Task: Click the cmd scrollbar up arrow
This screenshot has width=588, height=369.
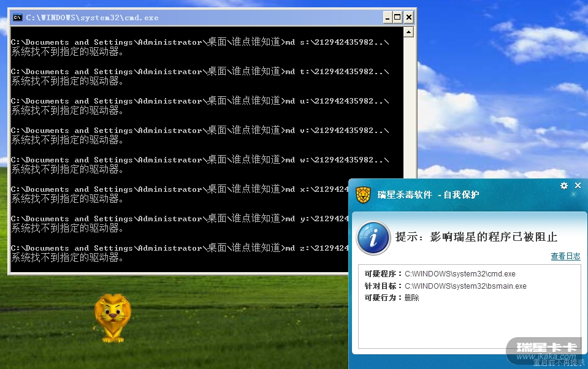Action: 408,32
